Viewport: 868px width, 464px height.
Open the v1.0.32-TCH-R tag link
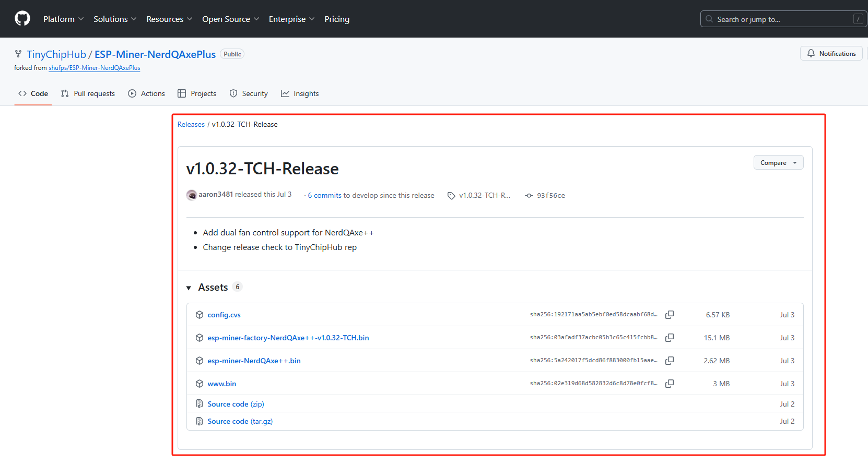pos(484,196)
